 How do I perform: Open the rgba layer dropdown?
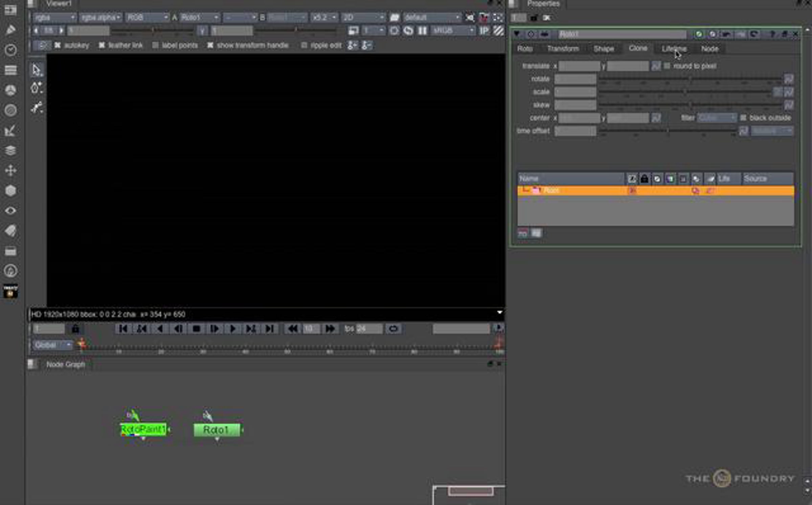tap(54, 17)
